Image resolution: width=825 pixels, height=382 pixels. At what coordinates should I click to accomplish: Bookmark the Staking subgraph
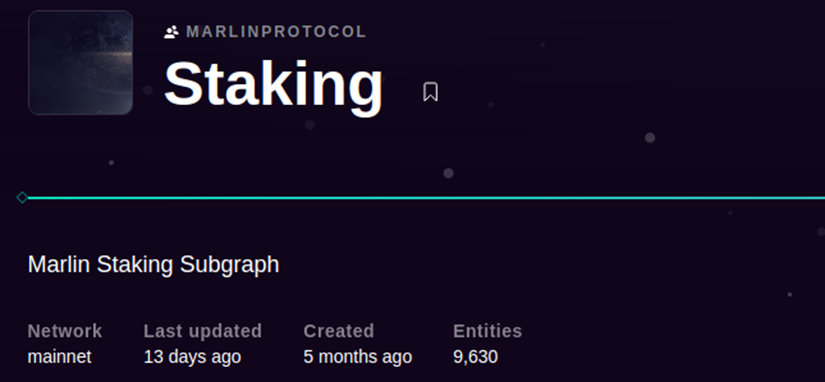coord(430,92)
